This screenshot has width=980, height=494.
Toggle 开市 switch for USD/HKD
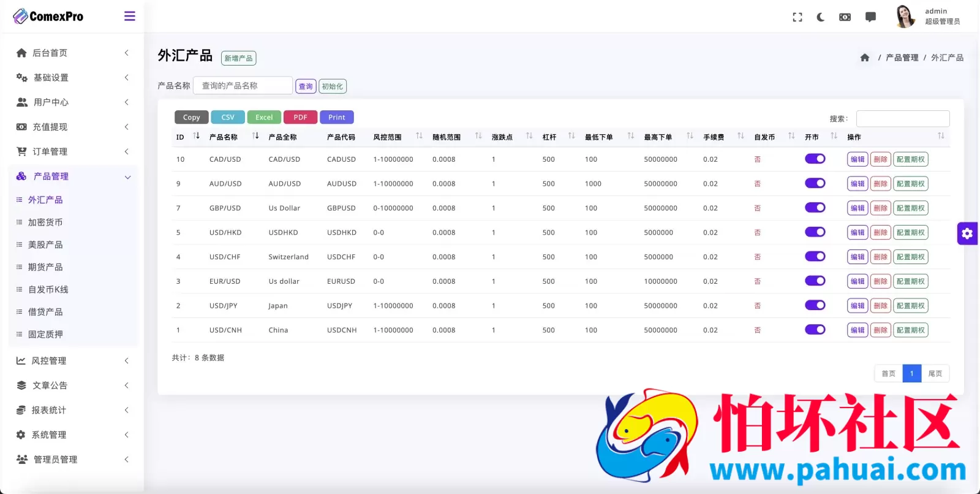815,232
